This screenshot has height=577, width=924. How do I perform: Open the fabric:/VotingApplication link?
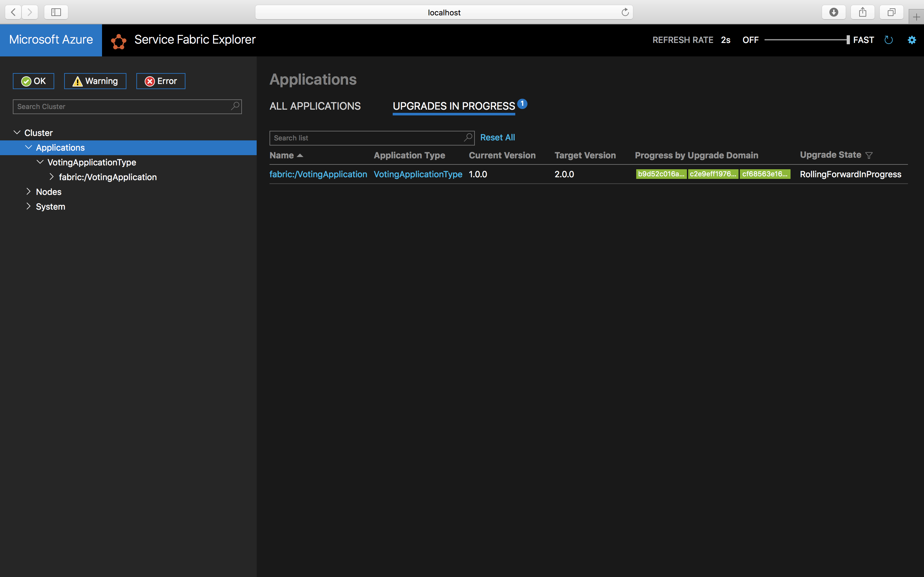pyautogui.click(x=319, y=174)
